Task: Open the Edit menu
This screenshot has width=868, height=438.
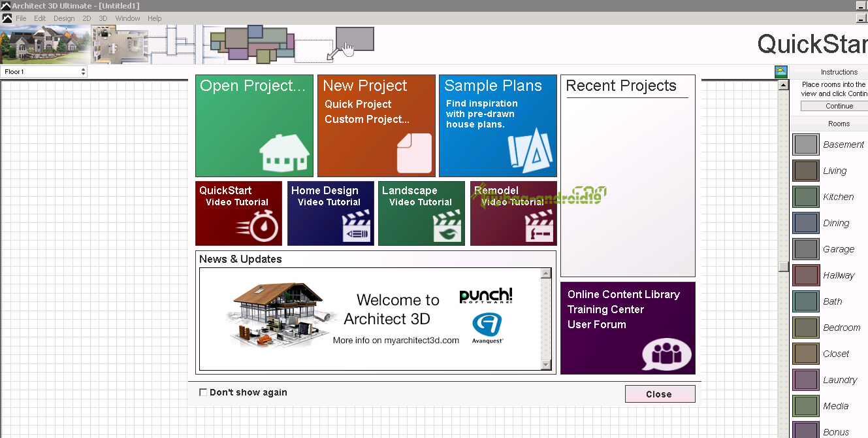Action: coord(40,18)
